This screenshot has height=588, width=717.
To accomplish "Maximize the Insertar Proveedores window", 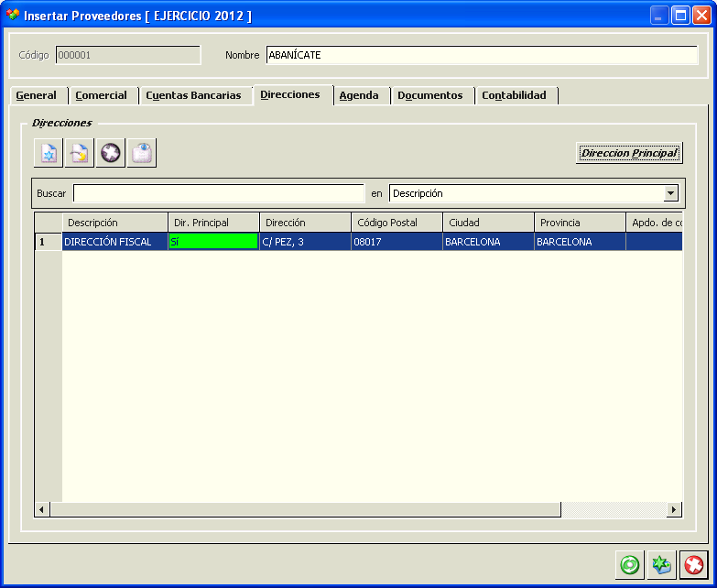I will point(680,16).
